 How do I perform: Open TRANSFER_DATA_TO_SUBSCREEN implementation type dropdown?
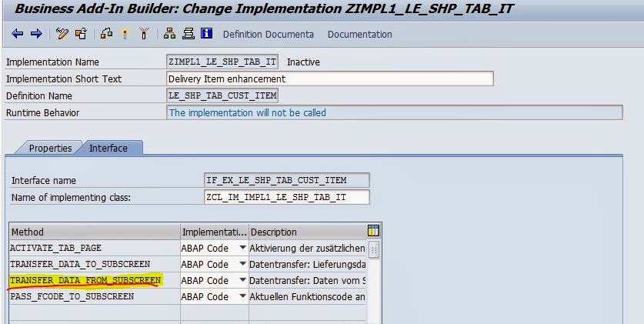242,264
